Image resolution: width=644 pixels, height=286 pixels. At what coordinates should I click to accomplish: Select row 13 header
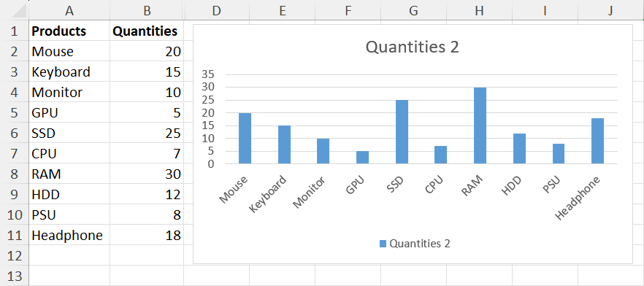pos(15,275)
